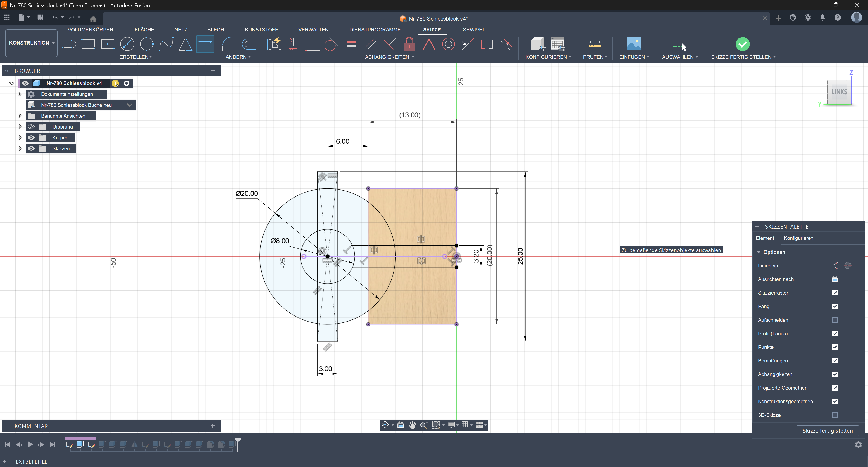The height and width of the screenshot is (467, 868).
Task: Apply the Fix/Unfix lock constraint
Action: [409, 44]
